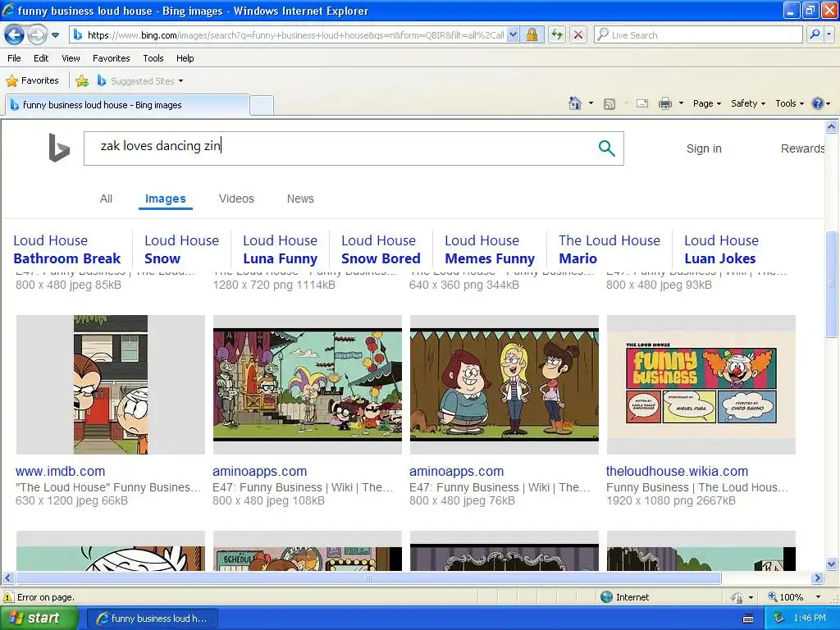This screenshot has width=840, height=630.
Task: Open the Live Search provider dropdown
Action: coord(829,34)
